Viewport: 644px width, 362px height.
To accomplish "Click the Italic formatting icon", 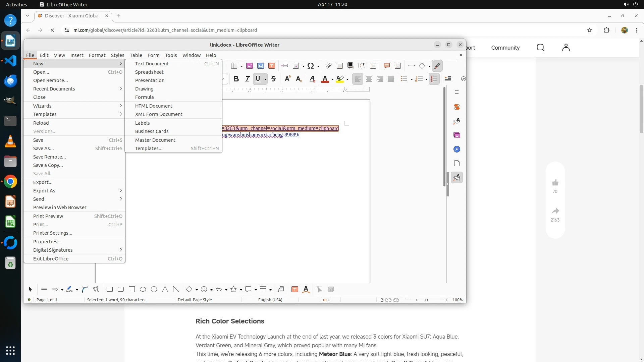I will 247,79.
